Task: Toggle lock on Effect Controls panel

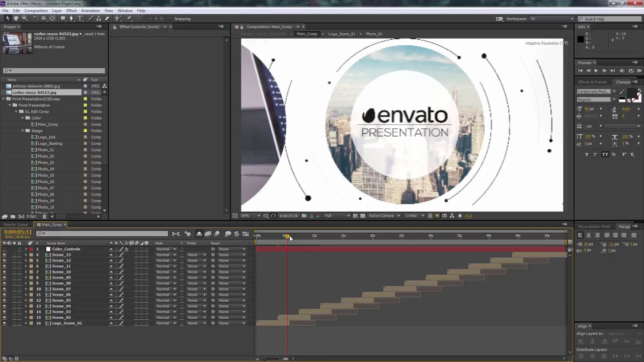Action: pyautogui.click(x=115, y=27)
